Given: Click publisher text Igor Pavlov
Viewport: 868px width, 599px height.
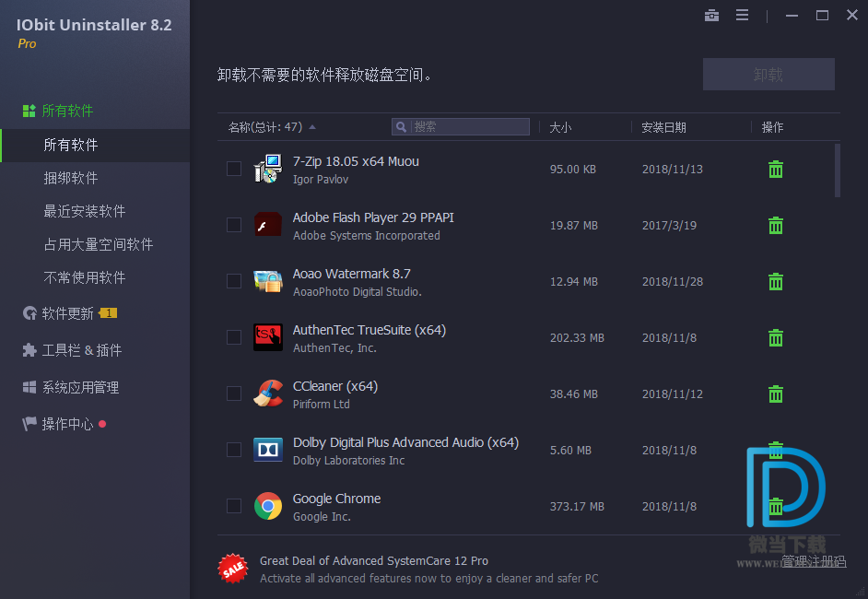Looking at the screenshot, I should (321, 180).
